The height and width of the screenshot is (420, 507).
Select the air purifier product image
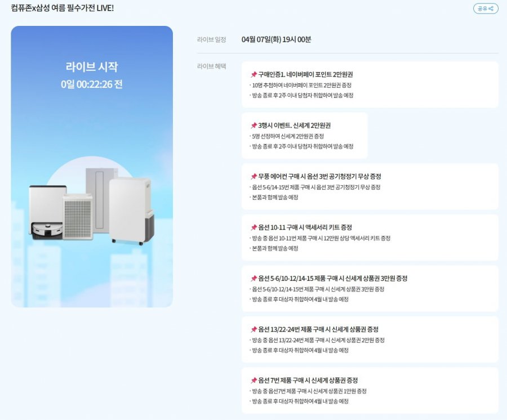[x=78, y=217]
